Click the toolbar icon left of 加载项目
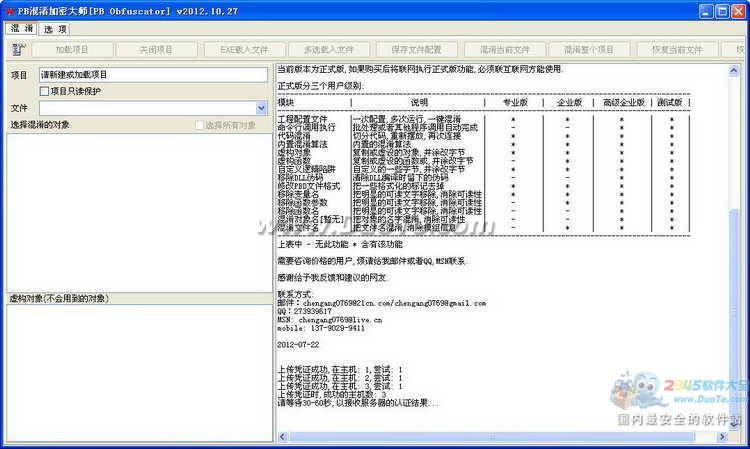This screenshot has height=449, width=750. tap(18, 49)
